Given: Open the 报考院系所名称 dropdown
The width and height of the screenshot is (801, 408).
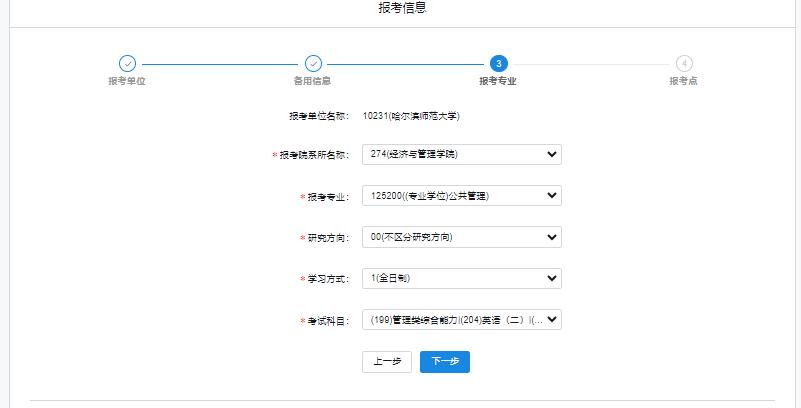Looking at the screenshot, I should (x=461, y=154).
